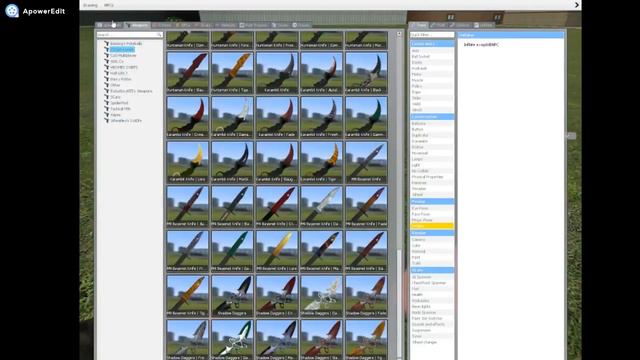Spawn Karambit Knife Gamma Doppler green
The image size is (640, 360).
366,117
